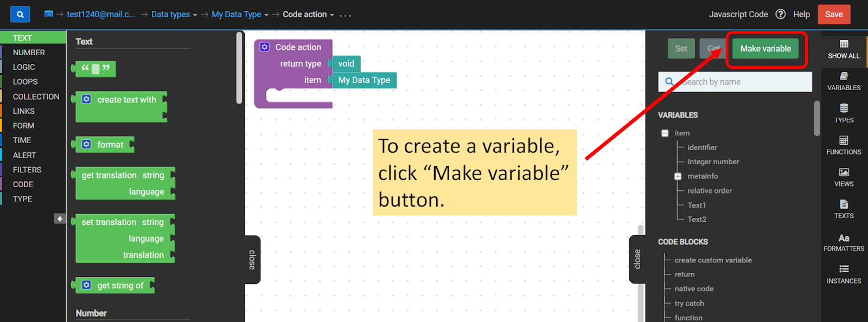868x322 pixels.
Task: Open the Instances list icon
Action: [844, 269]
